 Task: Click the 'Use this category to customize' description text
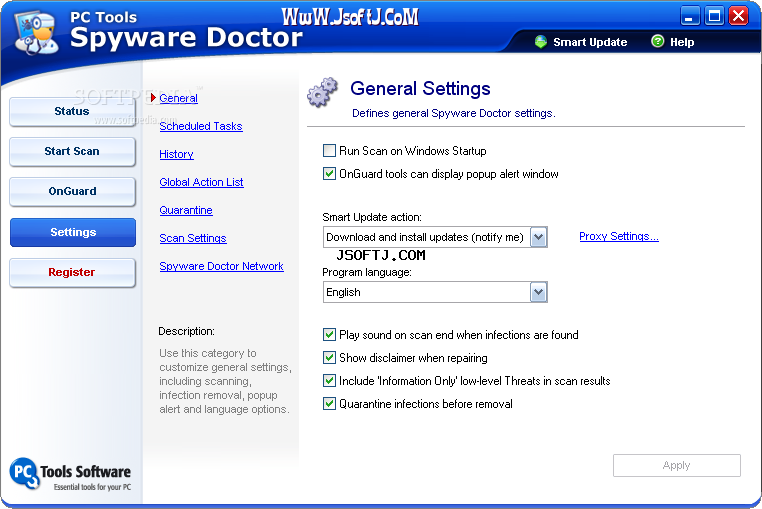tap(225, 381)
